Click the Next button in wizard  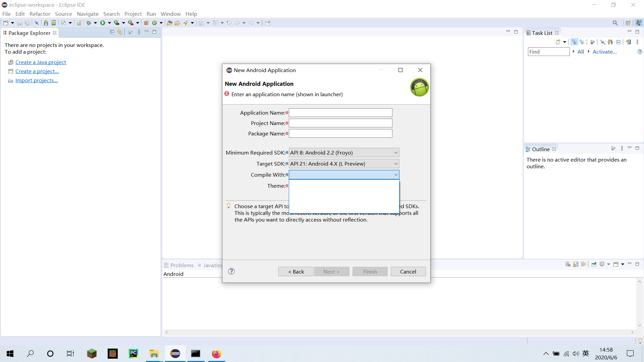tap(332, 271)
